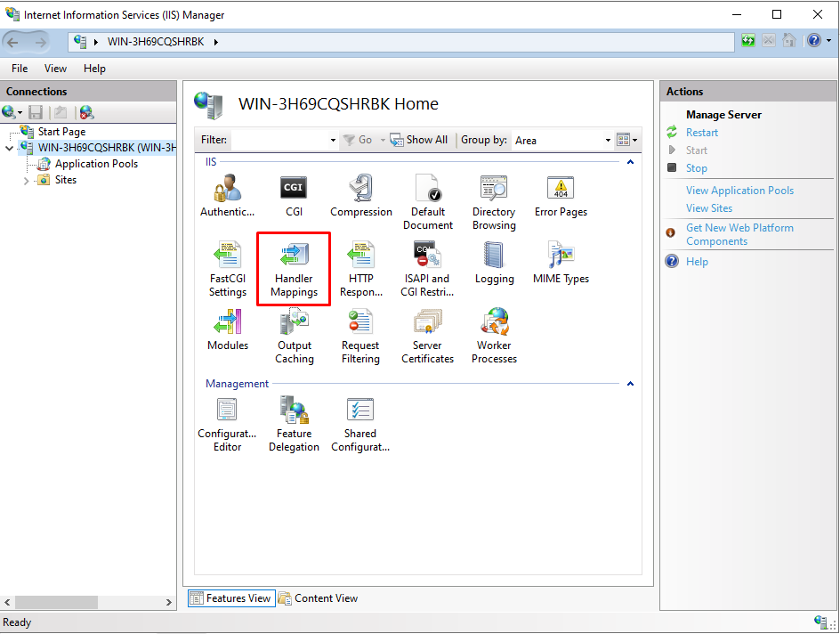Screen dimensions: 840x634
Task: Open the File menu
Action: pos(20,69)
